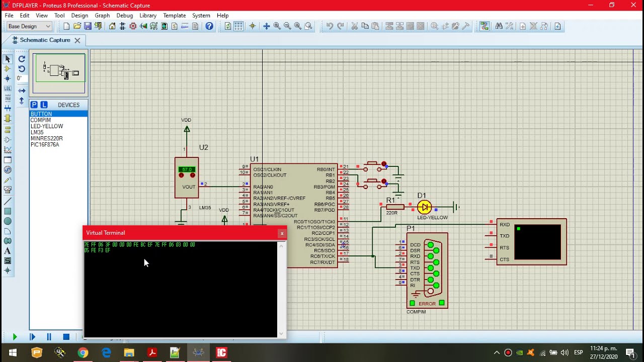This screenshot has height=362, width=644.
Task: Toggle the wire autorouter toolbar button
Action: pos(485,26)
